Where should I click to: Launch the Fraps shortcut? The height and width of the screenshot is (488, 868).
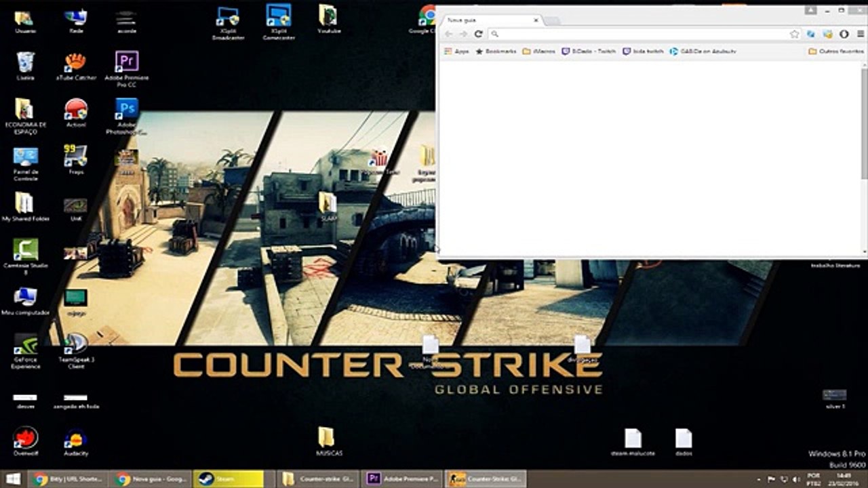point(76,161)
